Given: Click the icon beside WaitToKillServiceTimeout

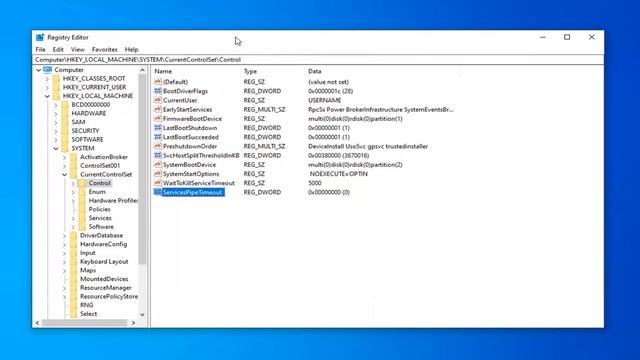Looking at the screenshot, I should 158,183.
